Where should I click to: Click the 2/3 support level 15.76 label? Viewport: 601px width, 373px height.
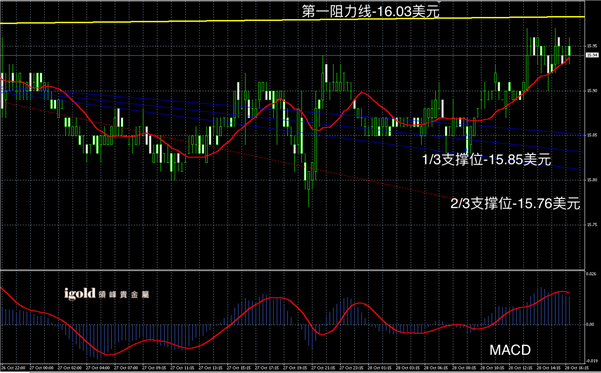(515, 204)
